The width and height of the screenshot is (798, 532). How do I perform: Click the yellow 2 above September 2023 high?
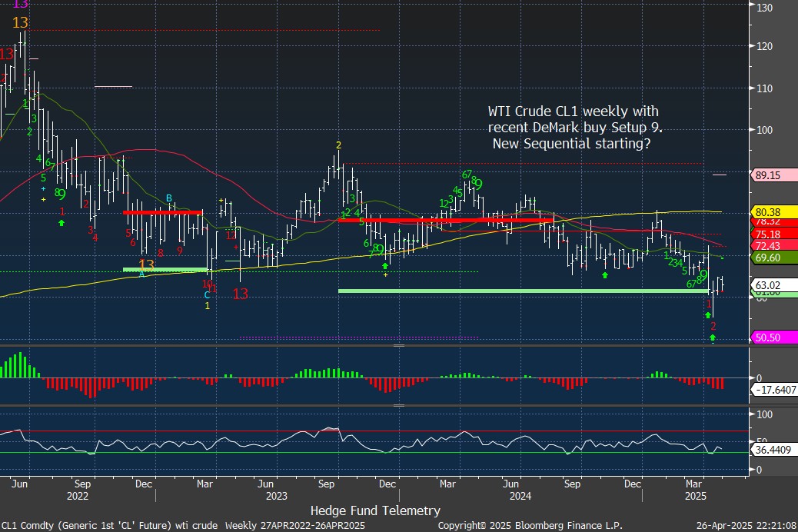(338, 145)
